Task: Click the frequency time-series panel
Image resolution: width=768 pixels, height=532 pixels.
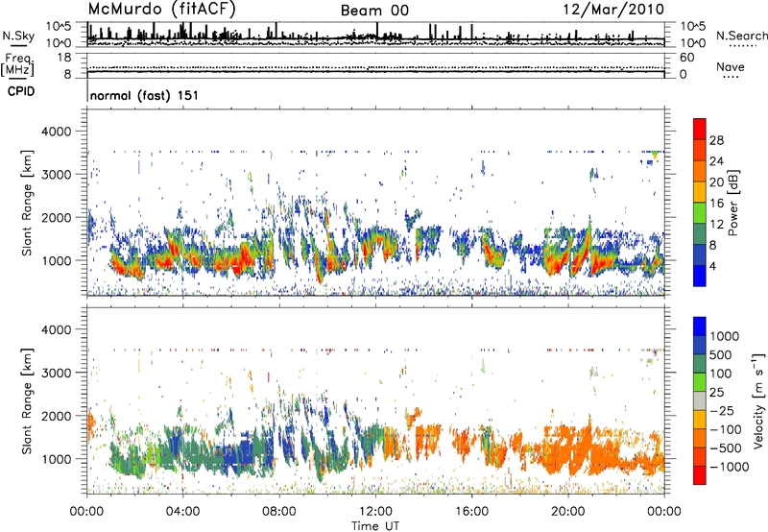Action: pyautogui.click(x=375, y=65)
